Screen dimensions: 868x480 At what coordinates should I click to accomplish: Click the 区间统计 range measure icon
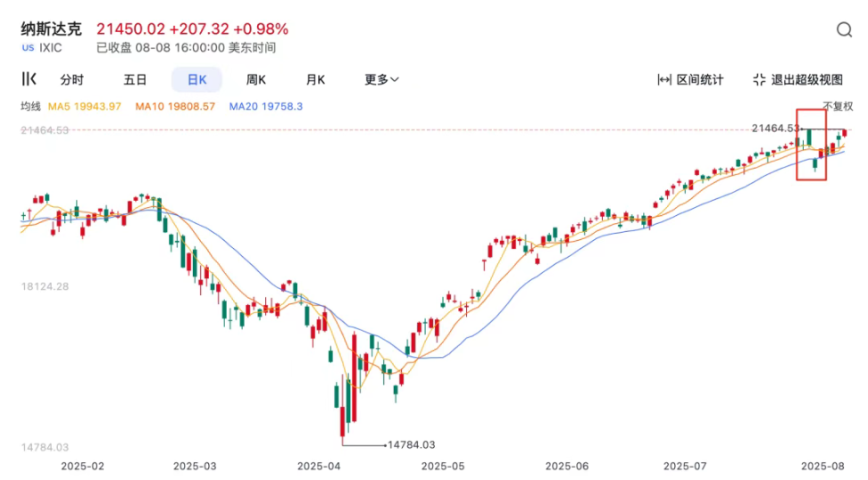point(664,79)
